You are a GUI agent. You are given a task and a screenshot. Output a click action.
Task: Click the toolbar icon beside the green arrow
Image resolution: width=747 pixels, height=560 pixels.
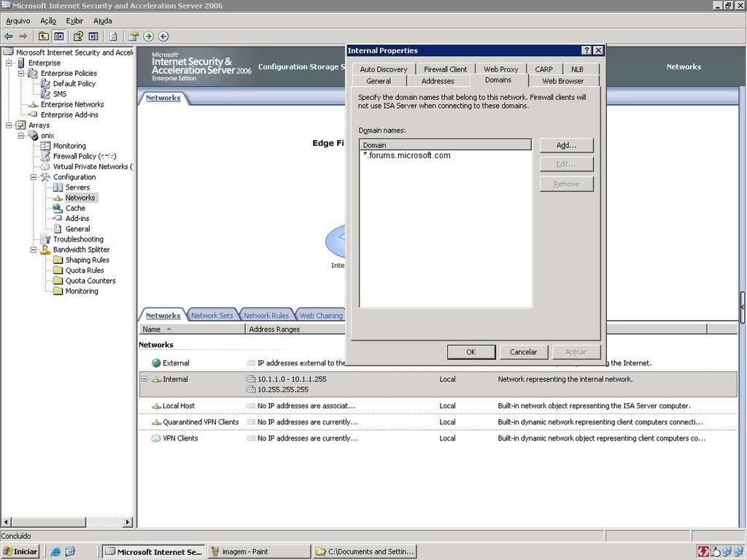pos(133,36)
